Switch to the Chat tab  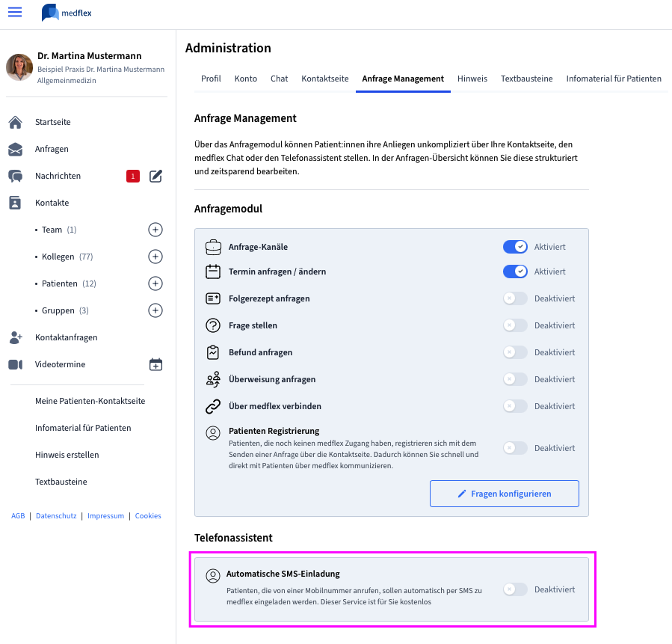[279, 79]
